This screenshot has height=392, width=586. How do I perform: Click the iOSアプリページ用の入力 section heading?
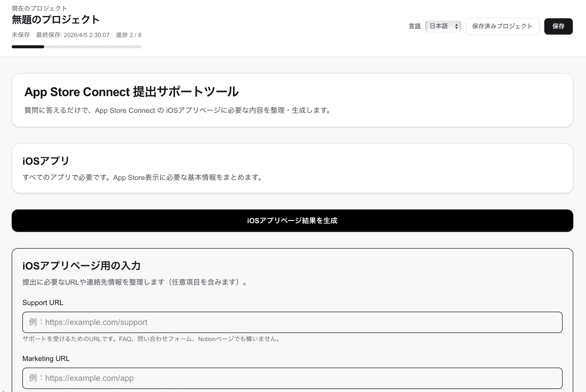[82, 266]
